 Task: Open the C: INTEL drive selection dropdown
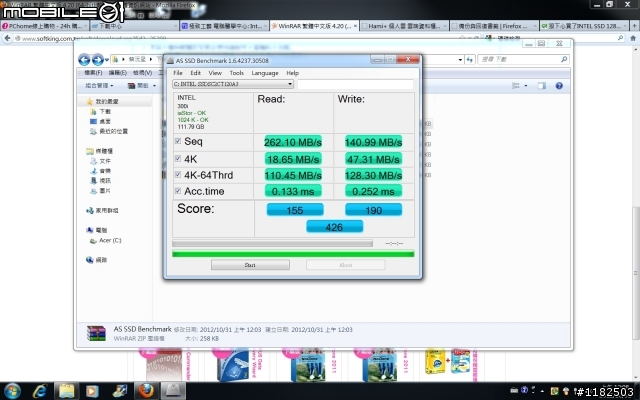[x=233, y=84]
